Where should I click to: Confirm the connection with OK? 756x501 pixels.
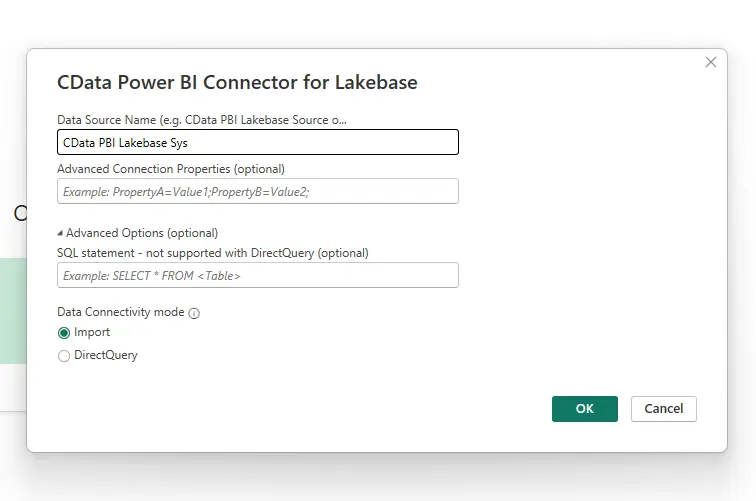pos(584,408)
